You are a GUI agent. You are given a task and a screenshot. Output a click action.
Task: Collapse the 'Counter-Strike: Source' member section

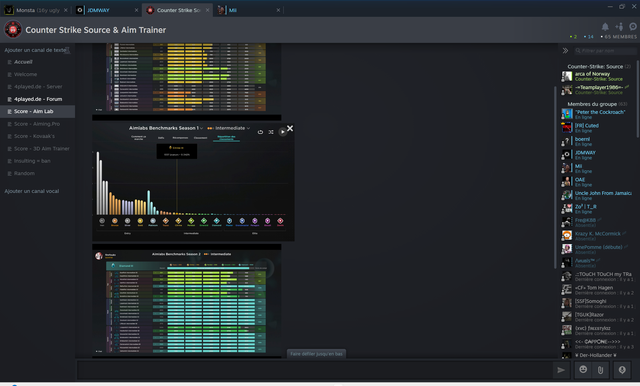[x=598, y=66]
